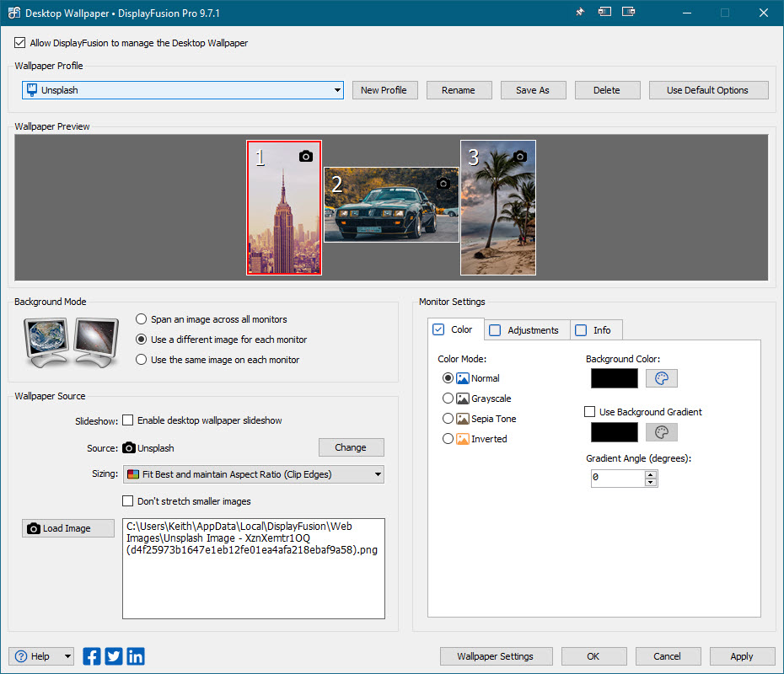Select Span an image across all monitors
This screenshot has height=674, width=784.
coord(142,319)
